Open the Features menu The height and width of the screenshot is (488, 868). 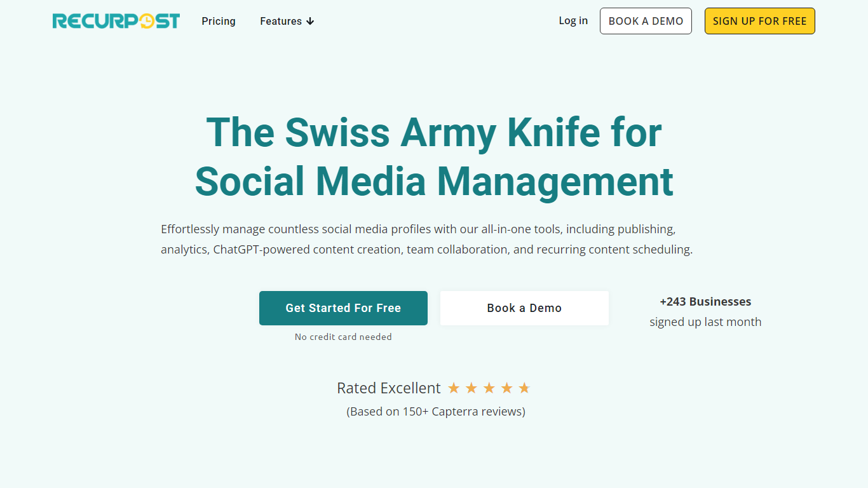pos(281,21)
